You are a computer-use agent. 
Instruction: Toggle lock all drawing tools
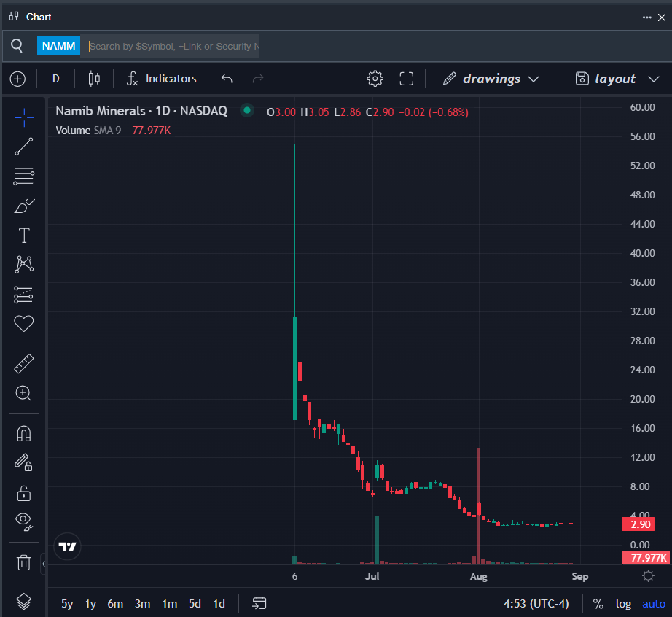[x=23, y=493]
